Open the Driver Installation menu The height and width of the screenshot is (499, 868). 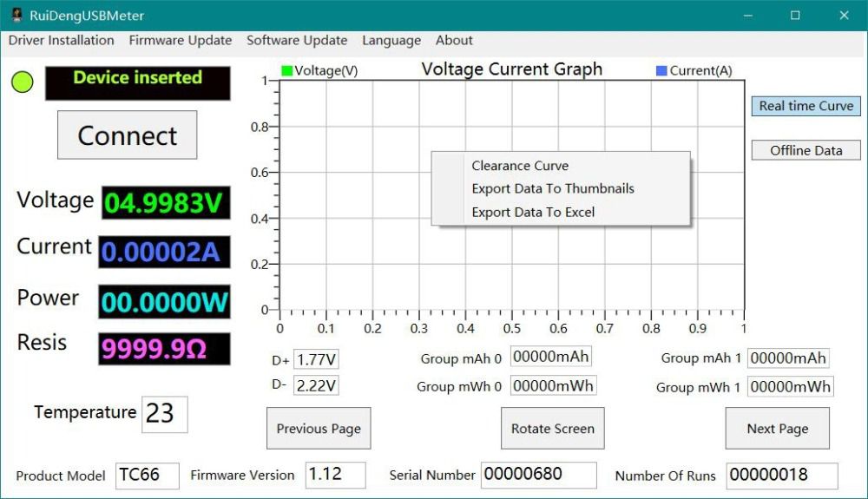(x=62, y=40)
